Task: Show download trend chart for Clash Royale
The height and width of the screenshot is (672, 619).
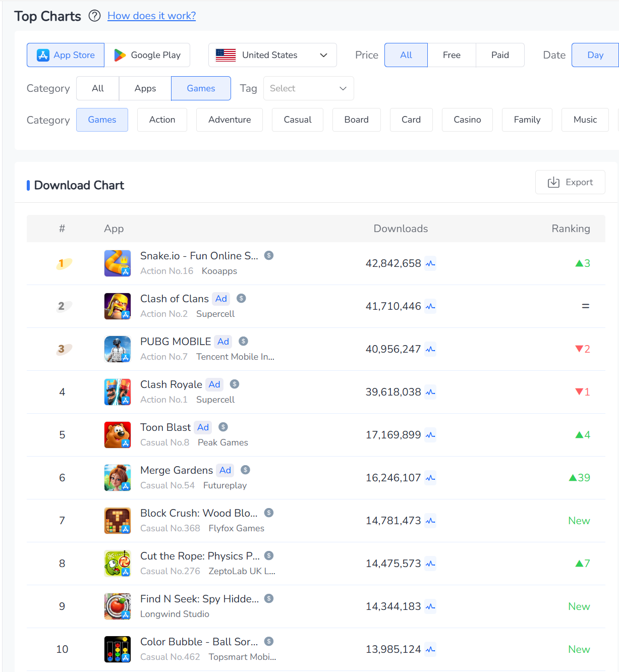Action: tap(430, 392)
